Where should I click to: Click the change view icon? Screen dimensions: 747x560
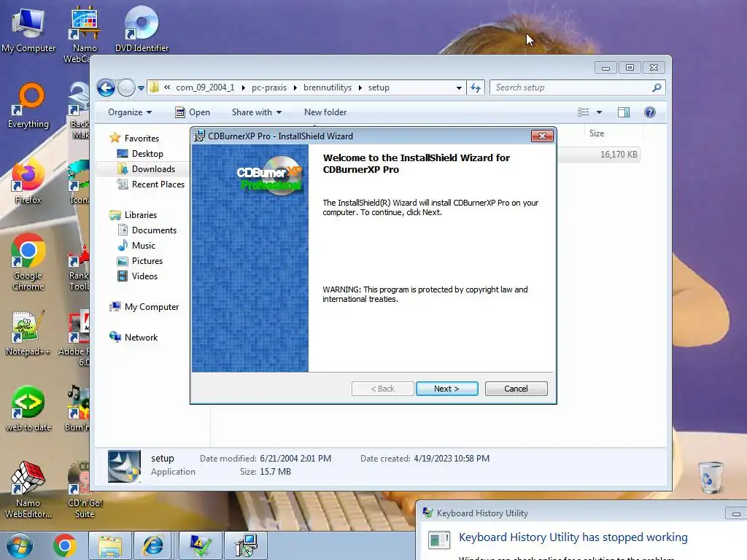tap(584, 112)
